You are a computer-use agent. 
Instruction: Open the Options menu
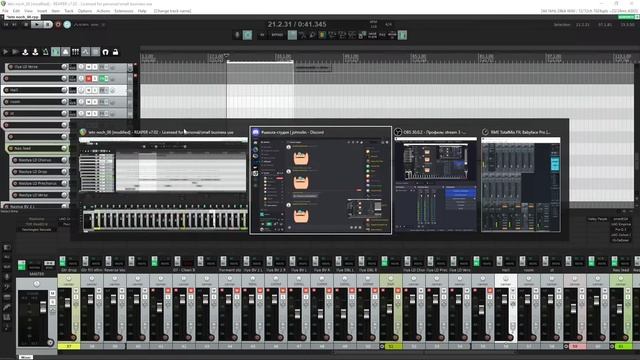tap(85, 11)
